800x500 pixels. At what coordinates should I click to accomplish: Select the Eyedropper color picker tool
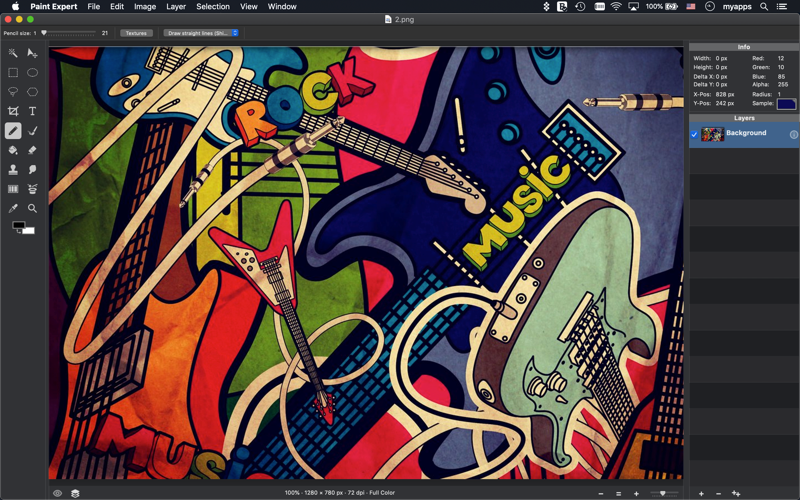pos(13,208)
